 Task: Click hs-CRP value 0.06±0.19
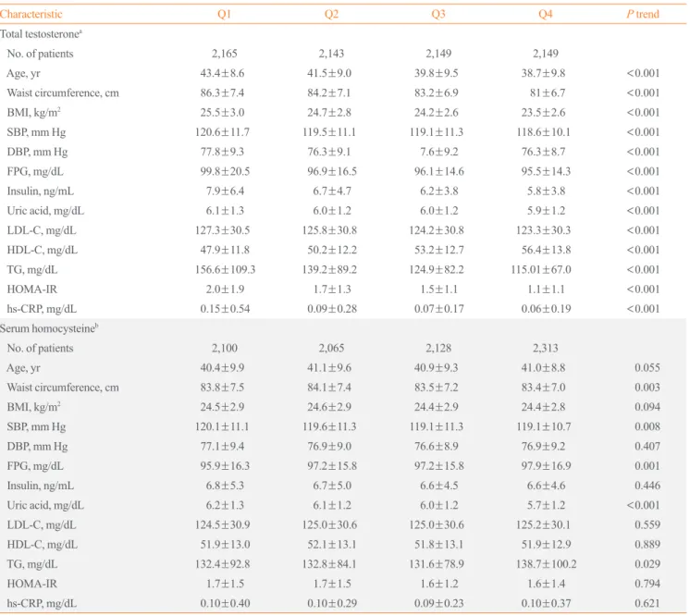546,309
